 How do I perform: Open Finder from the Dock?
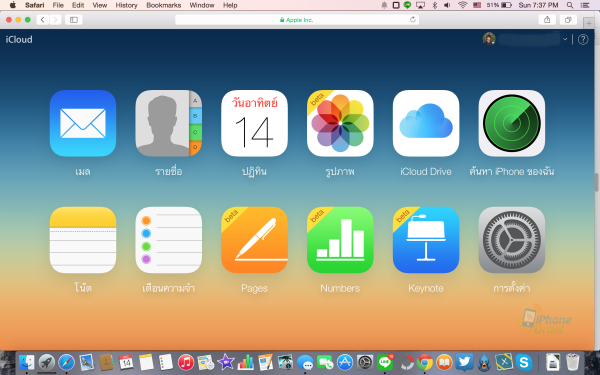[26, 362]
